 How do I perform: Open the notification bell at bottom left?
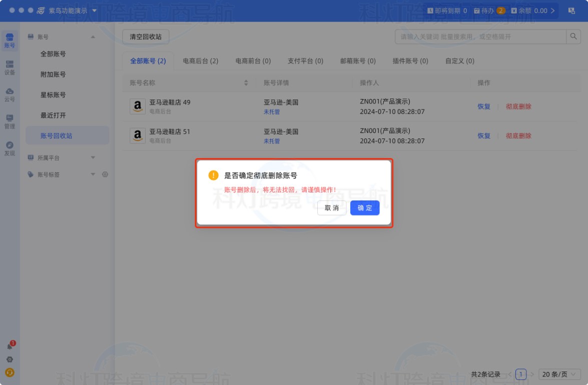pos(9,345)
